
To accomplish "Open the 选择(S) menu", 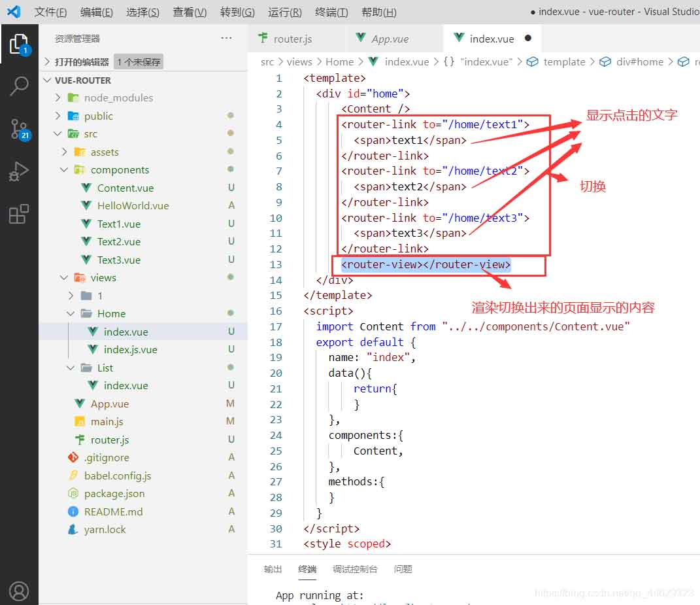I will [143, 12].
